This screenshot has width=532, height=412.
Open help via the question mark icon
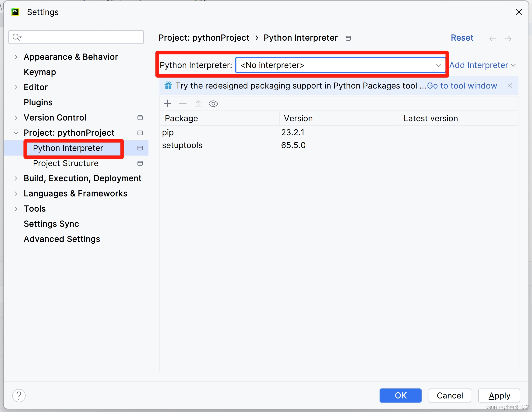(x=19, y=395)
